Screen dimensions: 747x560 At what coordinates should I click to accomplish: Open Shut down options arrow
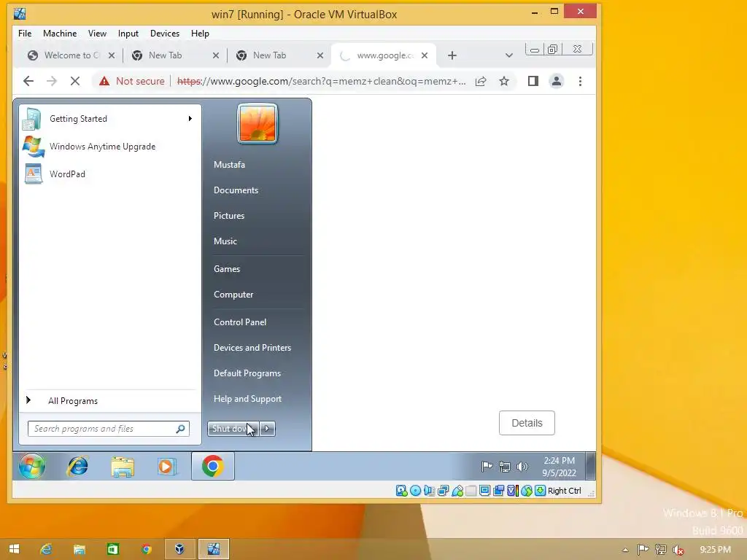(267, 429)
